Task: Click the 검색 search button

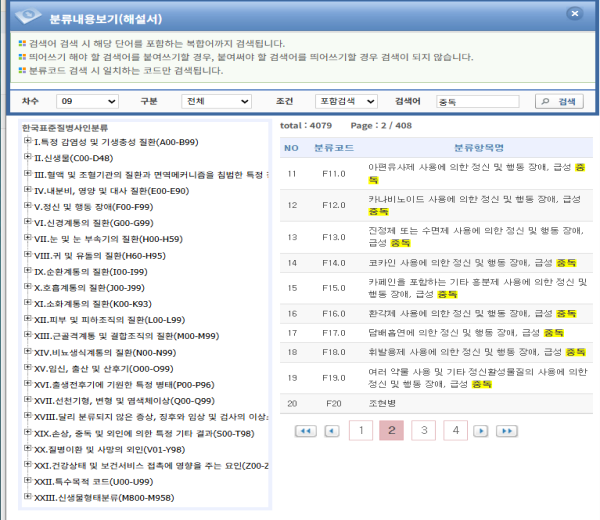Action: tap(559, 101)
